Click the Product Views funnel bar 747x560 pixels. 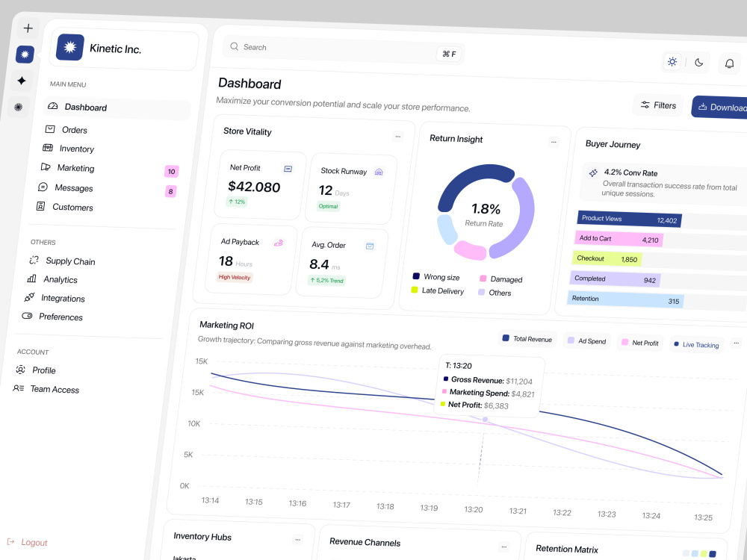630,219
